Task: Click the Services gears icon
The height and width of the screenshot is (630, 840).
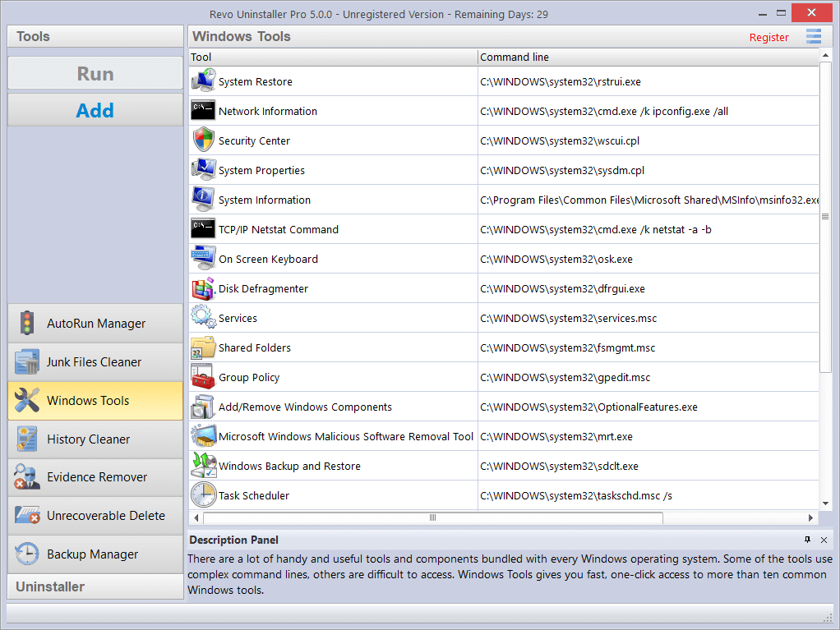Action: click(204, 317)
